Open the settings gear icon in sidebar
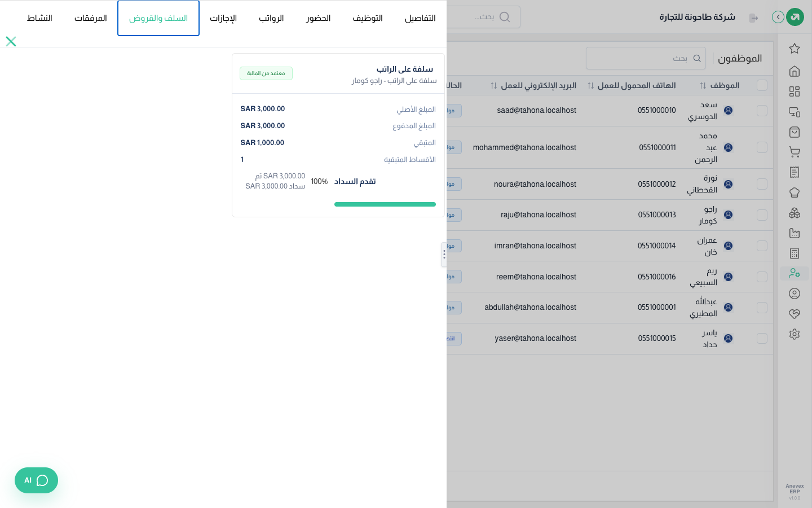This screenshot has width=812, height=508. click(795, 334)
